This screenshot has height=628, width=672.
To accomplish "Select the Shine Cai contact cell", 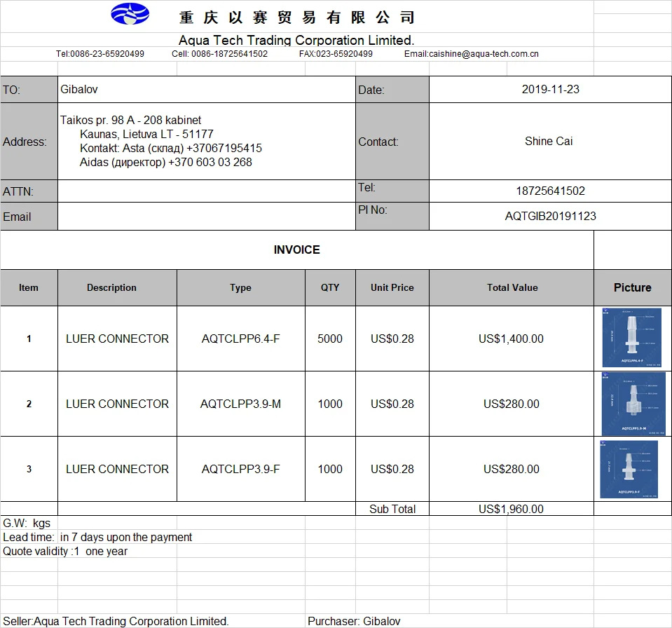I will click(x=550, y=142).
